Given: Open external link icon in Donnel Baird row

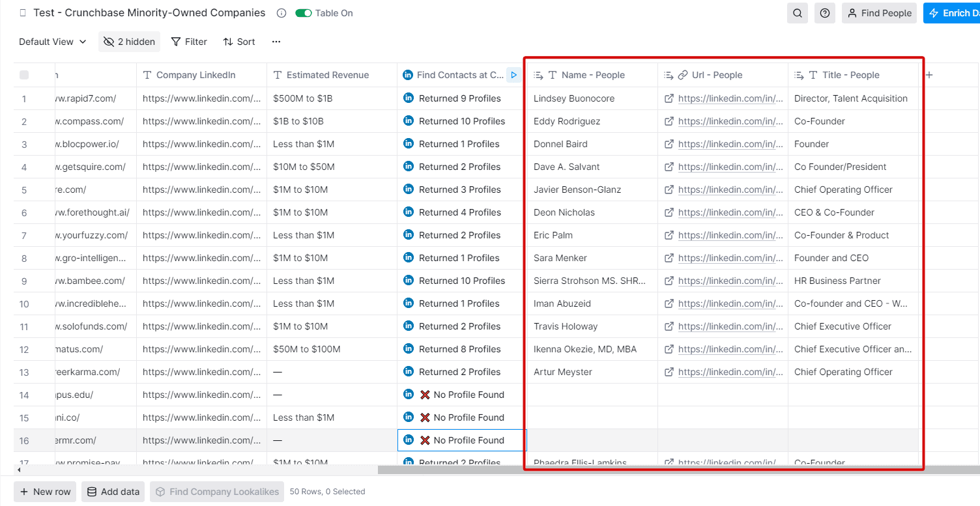Looking at the screenshot, I should point(669,144).
